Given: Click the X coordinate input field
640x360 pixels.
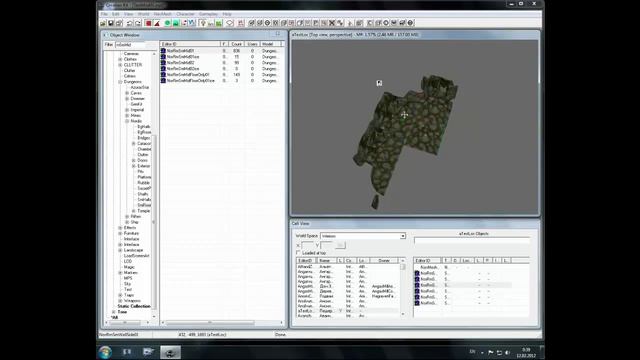Looking at the screenshot, I should pos(307,245).
